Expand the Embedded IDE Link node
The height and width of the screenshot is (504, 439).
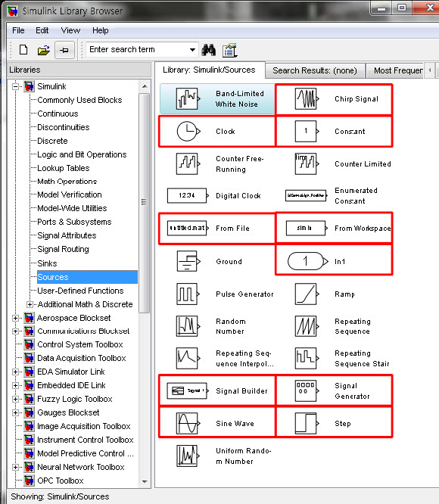pyautogui.click(x=15, y=385)
